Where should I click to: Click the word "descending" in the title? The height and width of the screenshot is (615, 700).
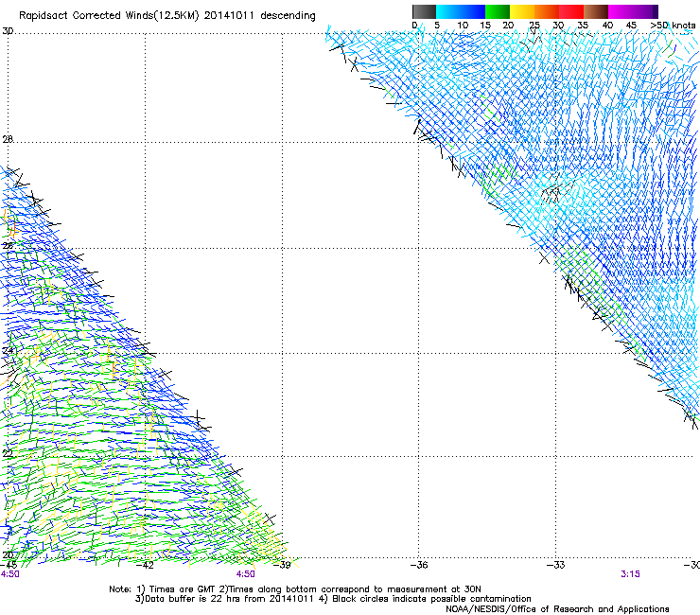(288, 16)
